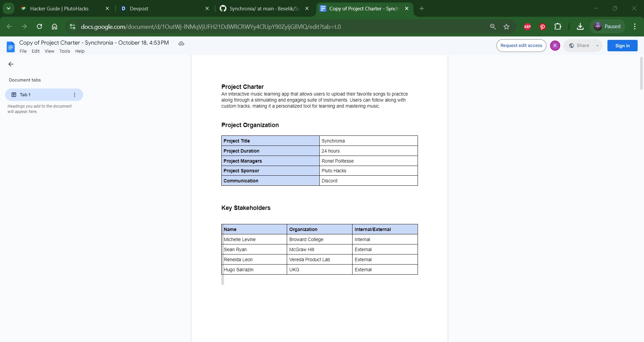Click Request edit access button
644x342 pixels.
point(521,46)
